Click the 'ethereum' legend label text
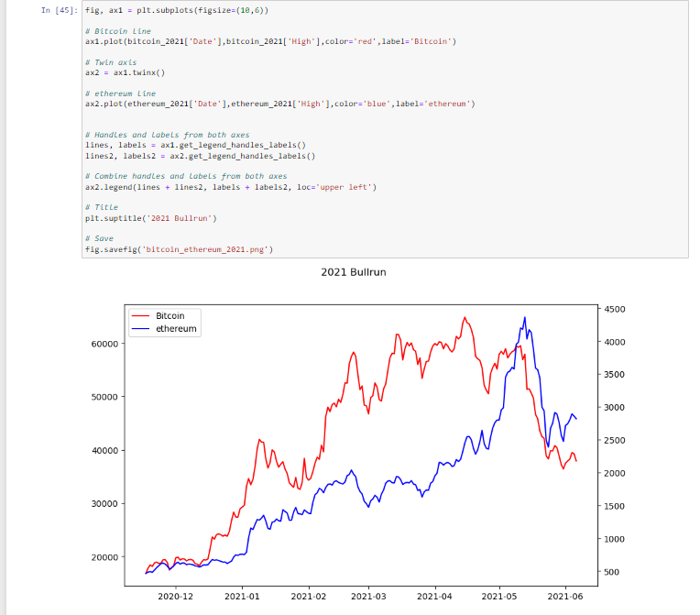The width and height of the screenshot is (700, 615). (176, 328)
